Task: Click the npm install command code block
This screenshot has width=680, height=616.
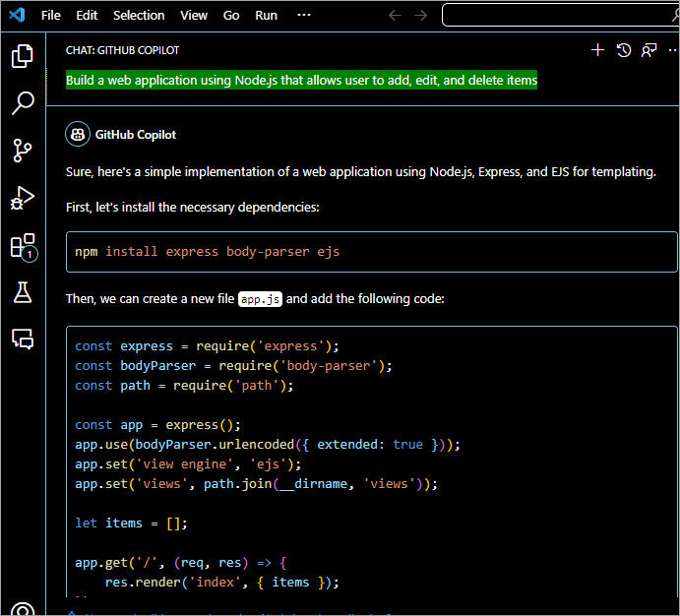Action: (371, 252)
